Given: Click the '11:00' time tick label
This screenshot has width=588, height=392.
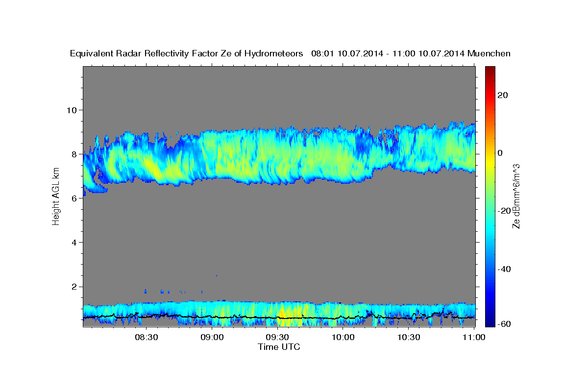Looking at the screenshot, I should (473, 338).
